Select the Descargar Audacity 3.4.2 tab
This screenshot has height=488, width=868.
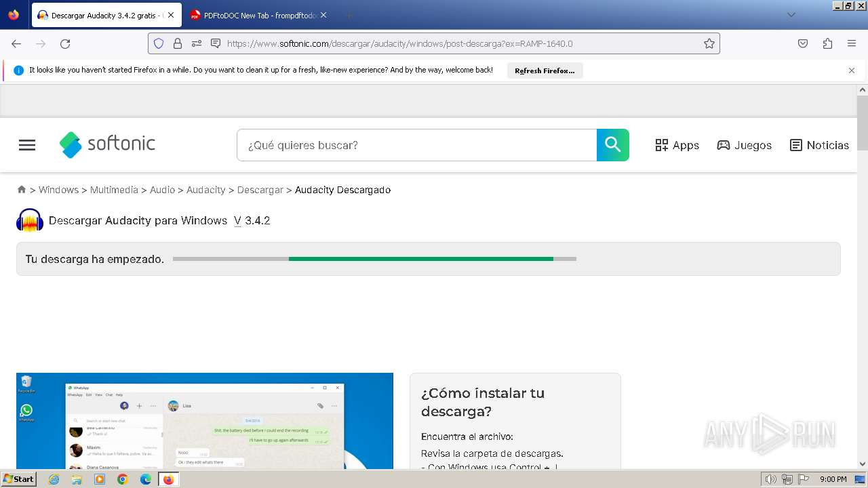pyautogui.click(x=106, y=15)
